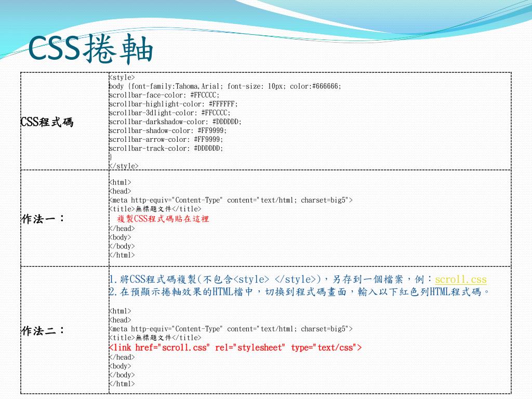
Task: Click the blue step 2 instruction text
Action: [300, 291]
